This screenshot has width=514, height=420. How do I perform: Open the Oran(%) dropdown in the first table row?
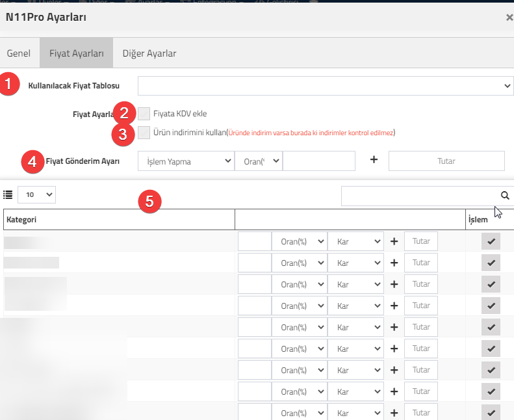pos(300,241)
